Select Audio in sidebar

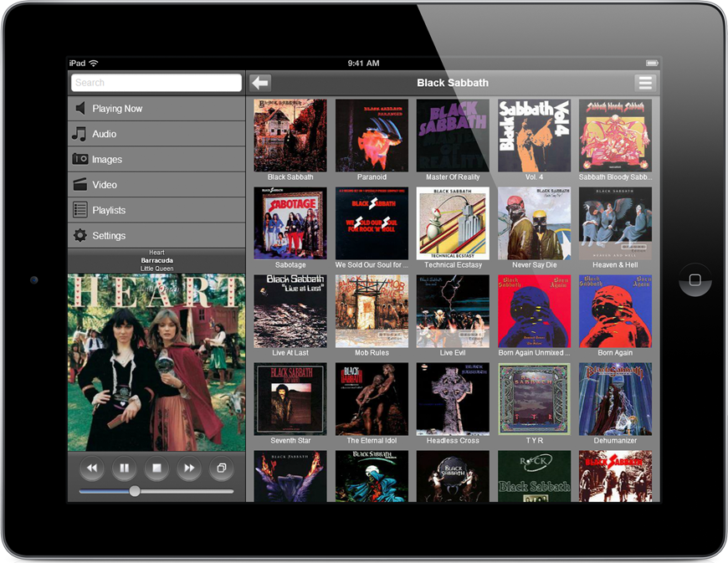(x=156, y=134)
